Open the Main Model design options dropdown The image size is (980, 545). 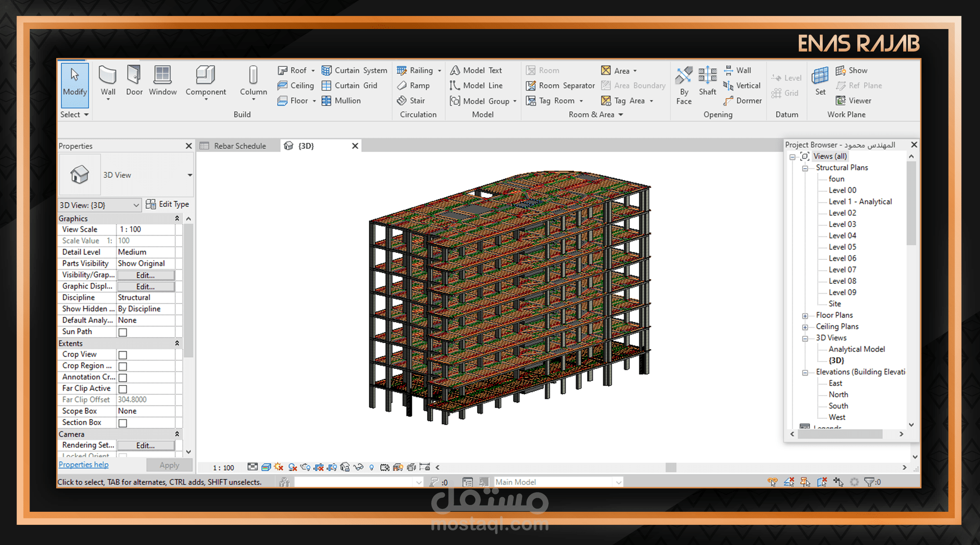[x=619, y=482]
